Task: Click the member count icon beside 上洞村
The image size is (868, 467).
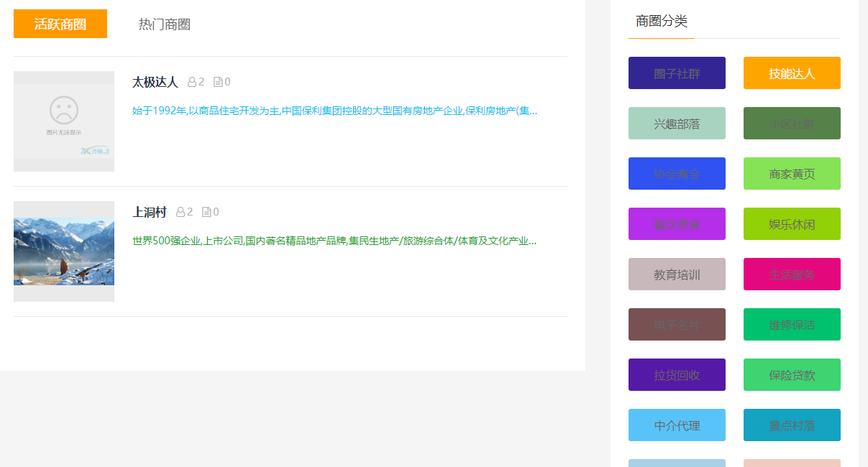Action: 181,212
